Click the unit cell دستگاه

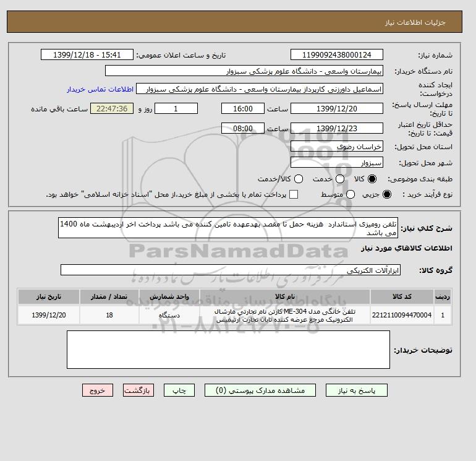coord(169,315)
